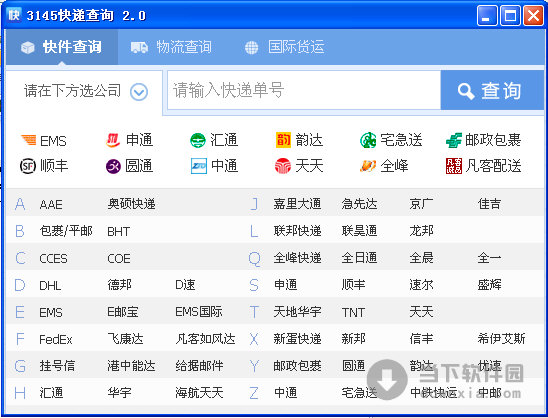Choose CCES courier
The image size is (548, 418).
[53, 259]
